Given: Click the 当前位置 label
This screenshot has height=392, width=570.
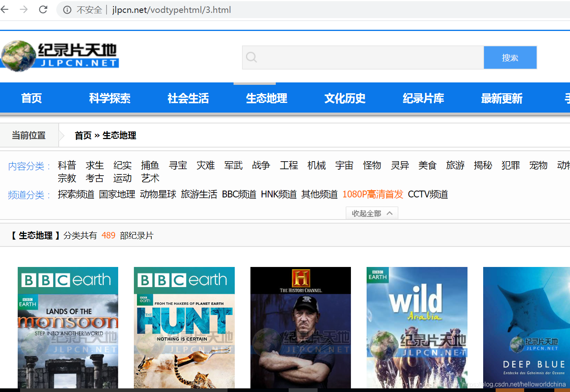Looking at the screenshot, I should click(x=29, y=135).
